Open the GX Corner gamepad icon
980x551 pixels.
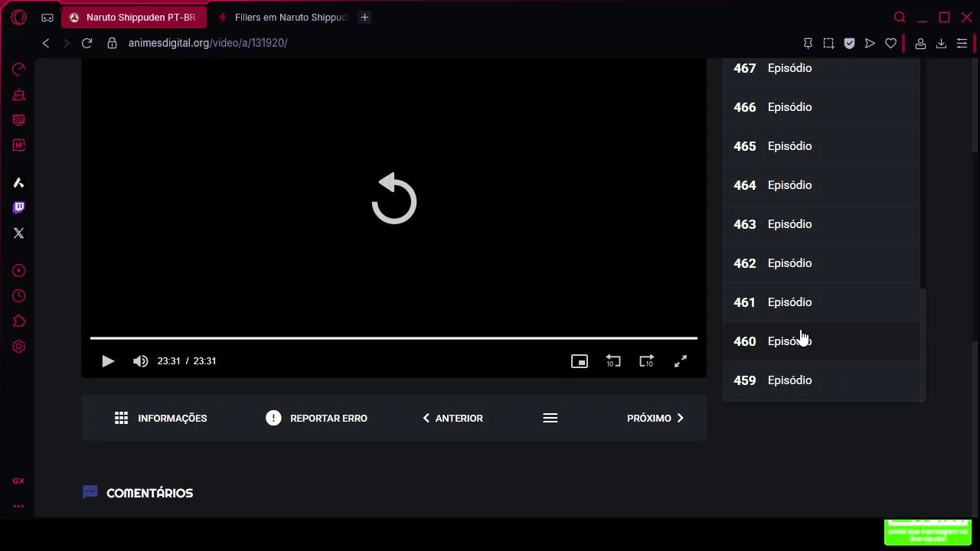47,18
